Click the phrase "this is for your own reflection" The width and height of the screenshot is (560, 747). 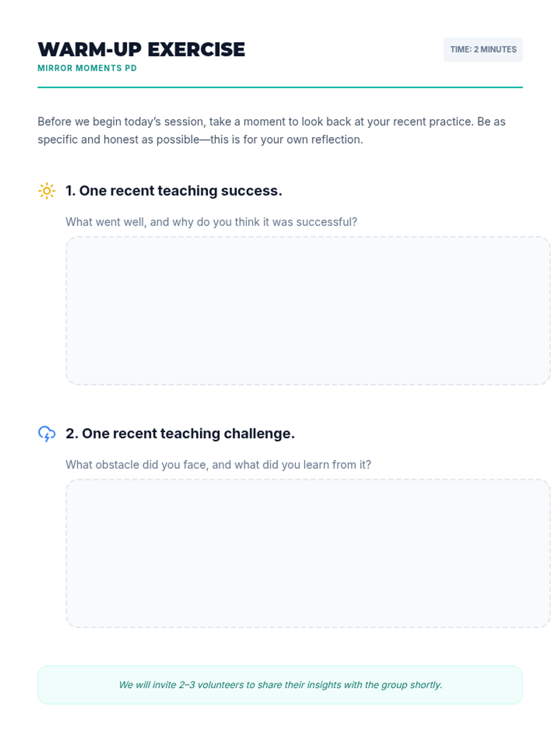coord(286,140)
